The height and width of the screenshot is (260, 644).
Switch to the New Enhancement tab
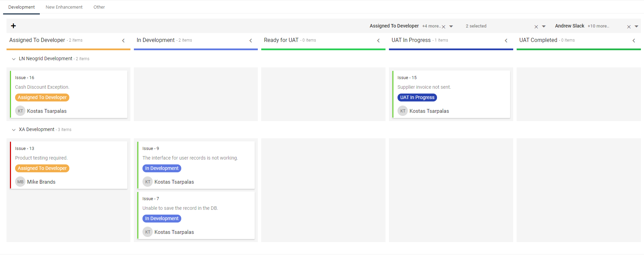tap(64, 7)
